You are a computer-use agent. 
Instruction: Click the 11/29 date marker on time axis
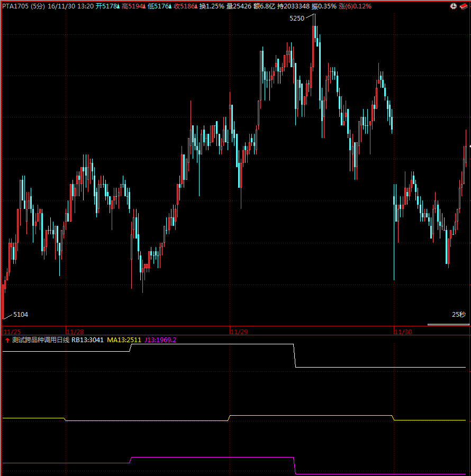(x=239, y=332)
